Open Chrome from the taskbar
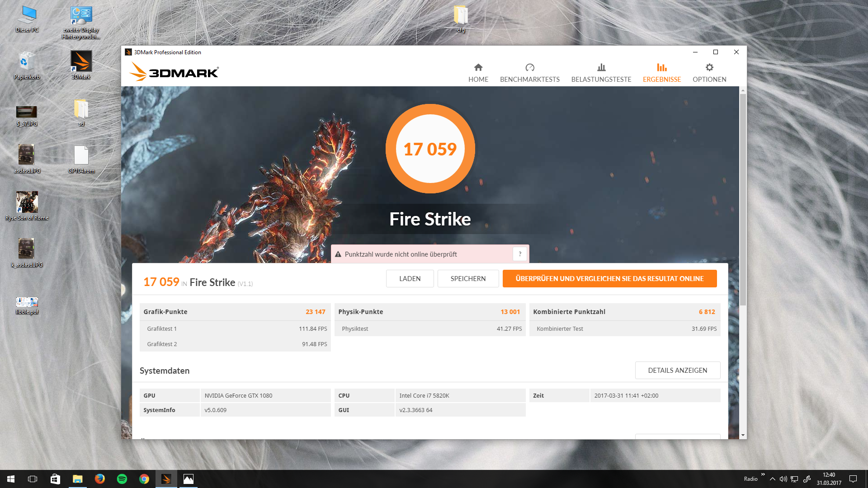868x488 pixels. 144,479
